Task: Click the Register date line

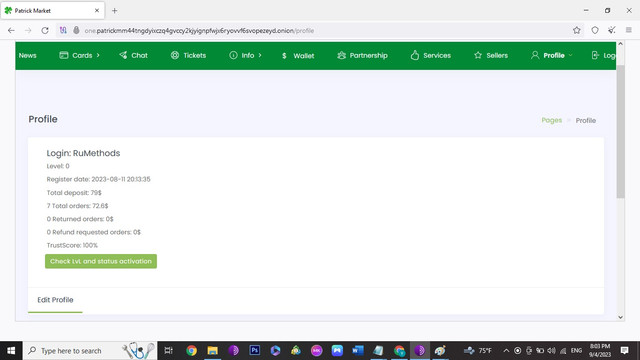Action: (98, 179)
